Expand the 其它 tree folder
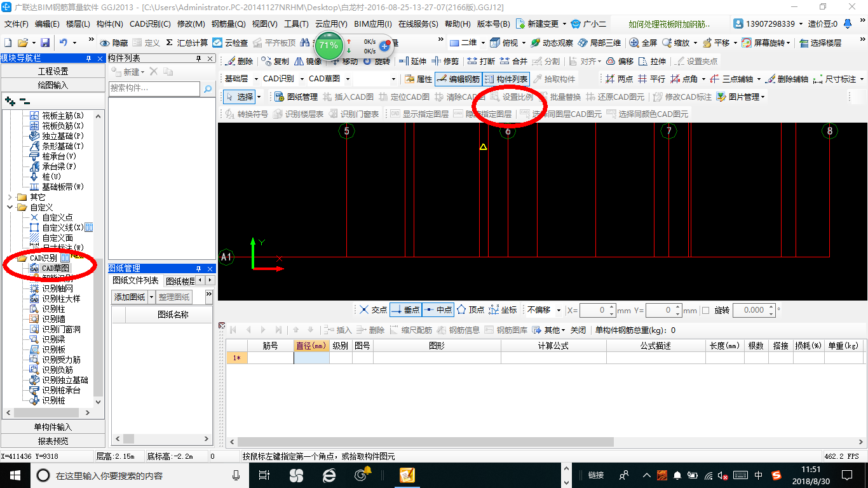 (10, 197)
